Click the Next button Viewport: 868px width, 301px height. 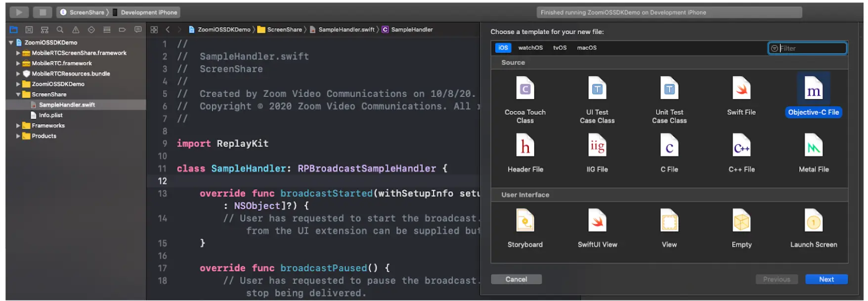click(826, 279)
